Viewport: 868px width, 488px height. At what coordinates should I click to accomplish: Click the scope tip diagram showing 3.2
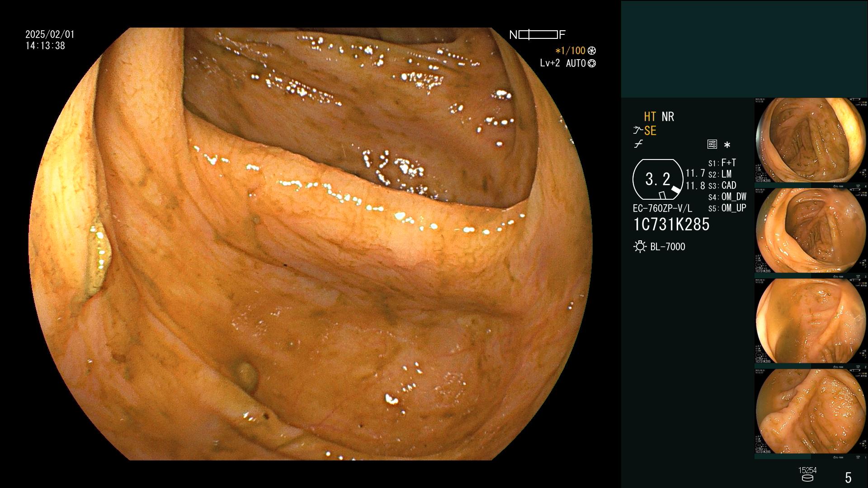pos(658,179)
